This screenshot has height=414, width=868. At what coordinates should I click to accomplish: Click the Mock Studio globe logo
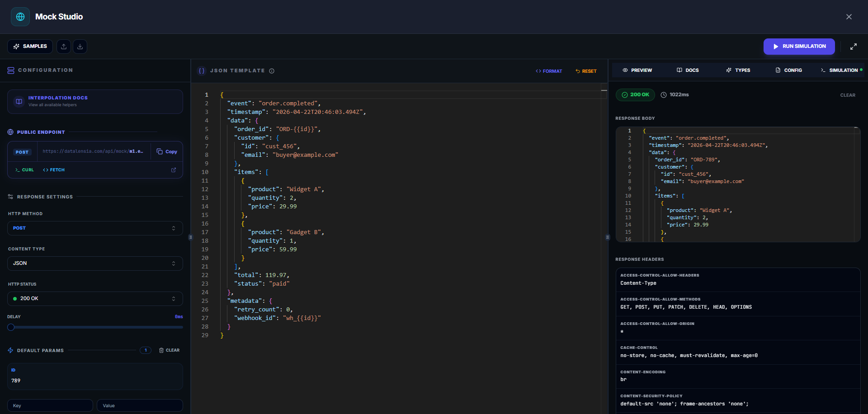pyautogui.click(x=20, y=17)
